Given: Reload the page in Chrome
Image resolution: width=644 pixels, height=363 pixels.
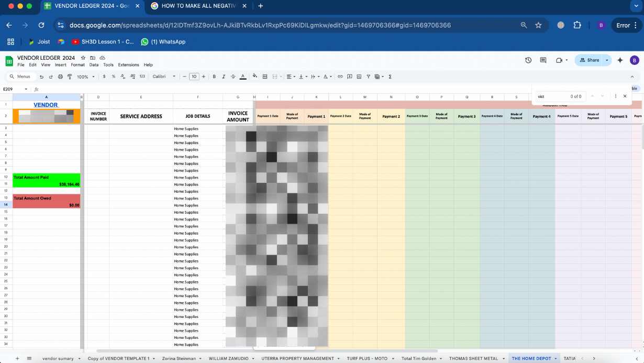Looking at the screenshot, I should click(x=41, y=25).
